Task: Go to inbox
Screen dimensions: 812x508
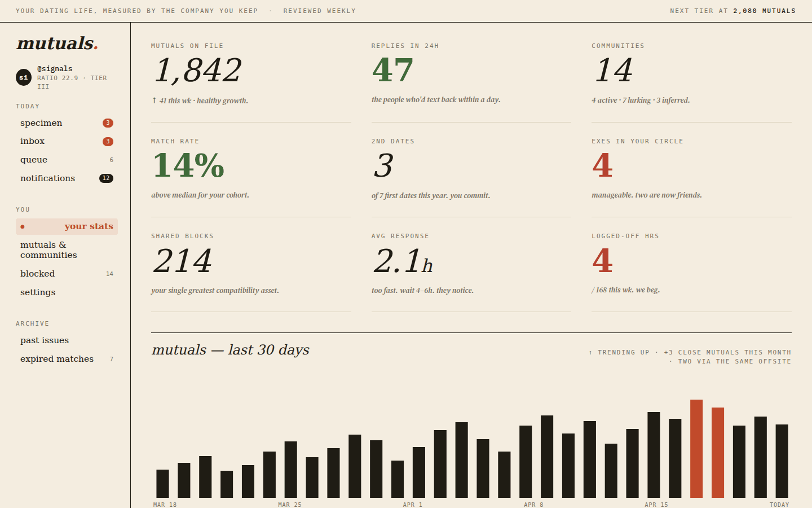Action: coord(67,141)
